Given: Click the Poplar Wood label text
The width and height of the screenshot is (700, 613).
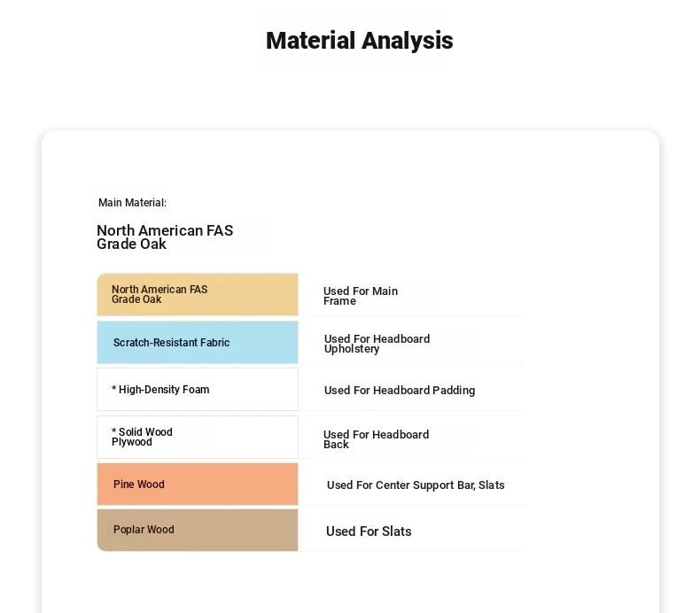Looking at the screenshot, I should 144,530.
